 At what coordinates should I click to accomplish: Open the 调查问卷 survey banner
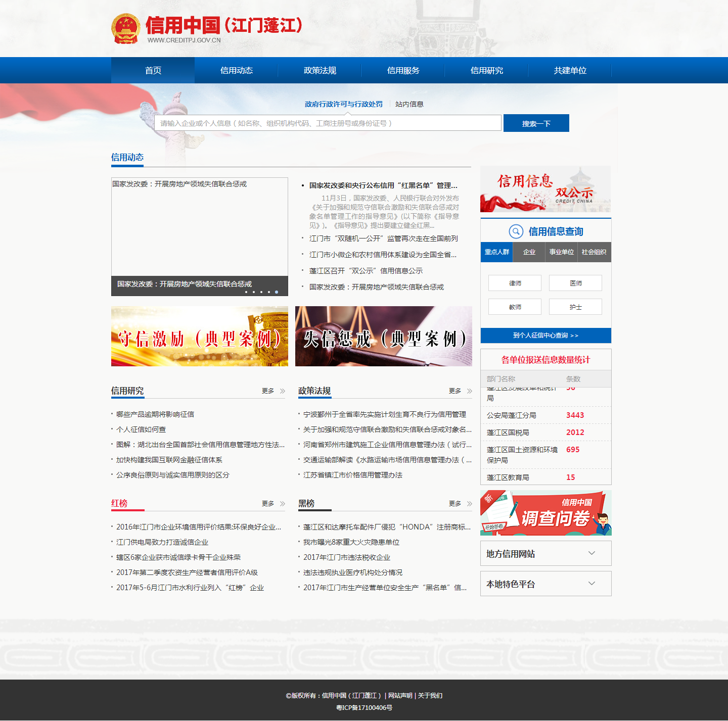(545, 513)
